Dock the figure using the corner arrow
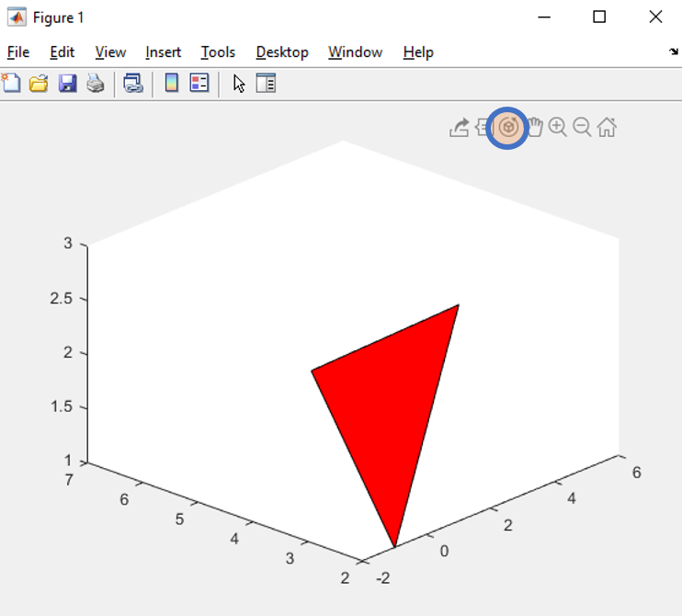Viewport: 682px width, 616px height. (674, 51)
